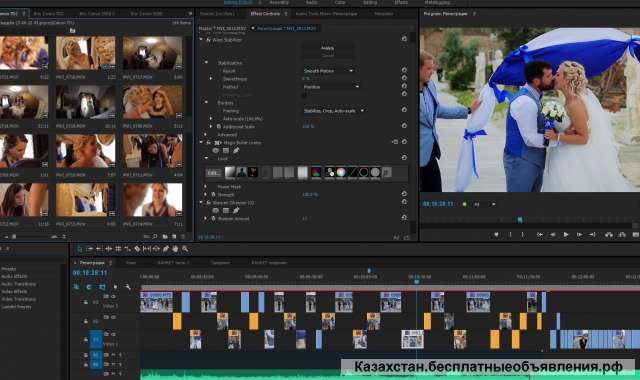Open Result dropdown showing Smooth Motion

pyautogui.click(x=328, y=71)
